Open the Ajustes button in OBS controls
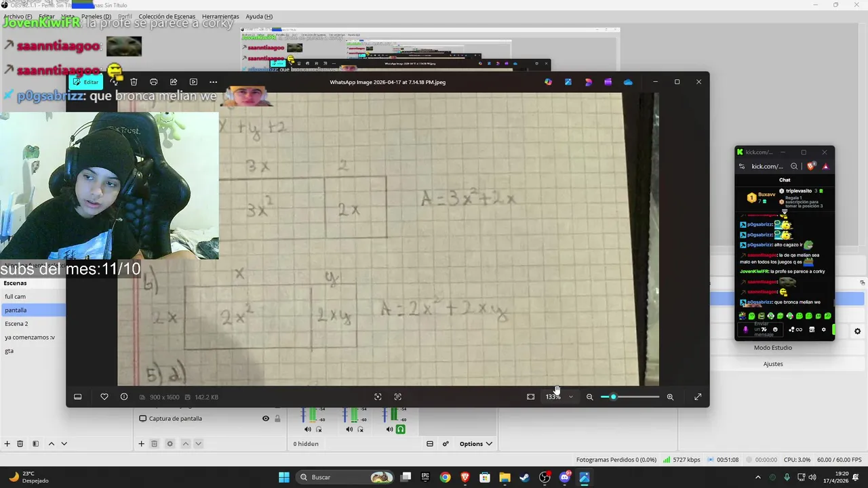Viewport: 868px width, 488px height. click(x=773, y=364)
